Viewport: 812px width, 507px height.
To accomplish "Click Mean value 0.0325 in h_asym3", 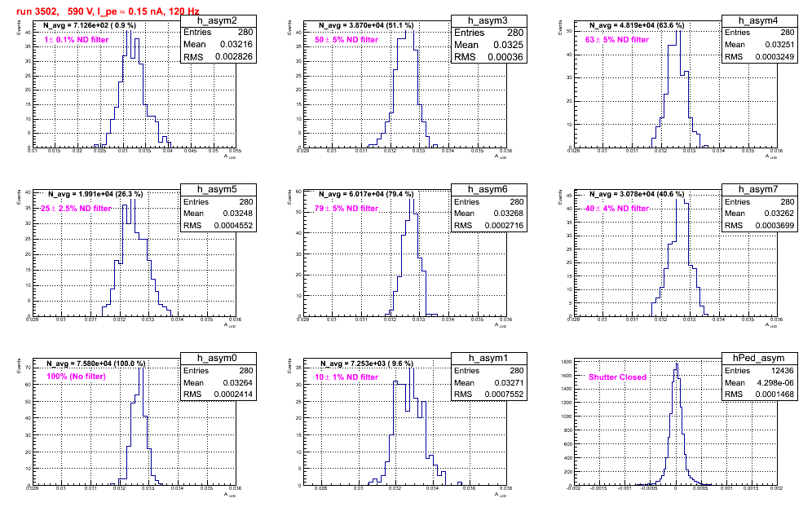I will coord(508,45).
